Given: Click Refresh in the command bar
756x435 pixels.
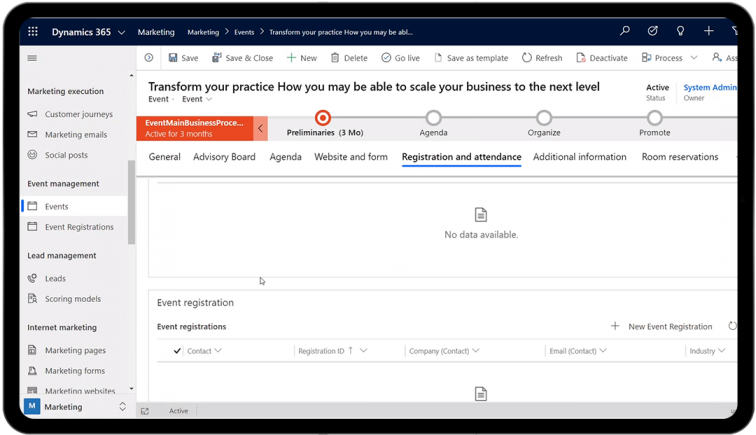Looking at the screenshot, I should pos(542,58).
